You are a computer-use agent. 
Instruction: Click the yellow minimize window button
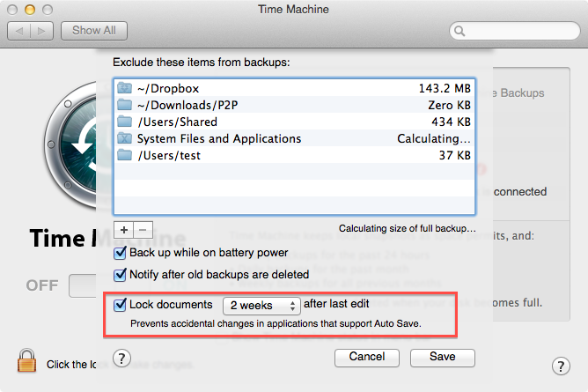[30, 10]
